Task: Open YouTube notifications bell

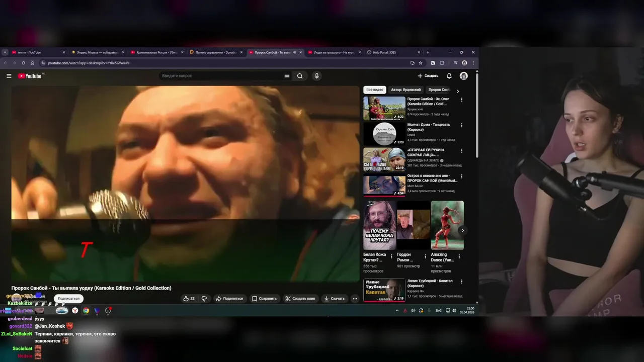Action: tap(449, 76)
